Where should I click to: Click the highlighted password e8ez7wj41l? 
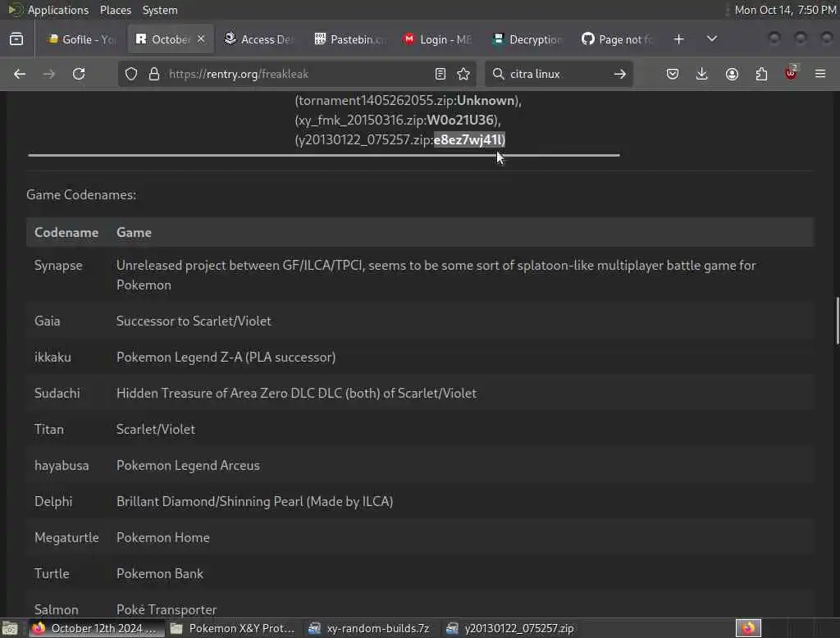(469, 139)
